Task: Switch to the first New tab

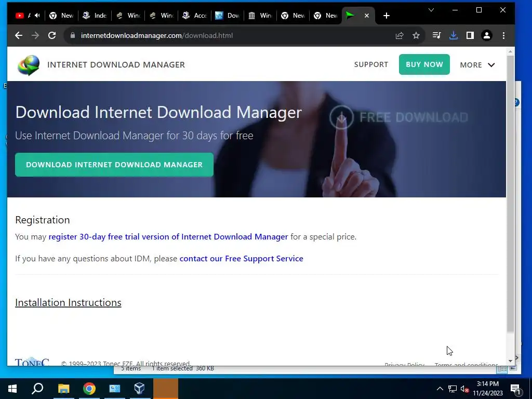Action: (x=61, y=16)
